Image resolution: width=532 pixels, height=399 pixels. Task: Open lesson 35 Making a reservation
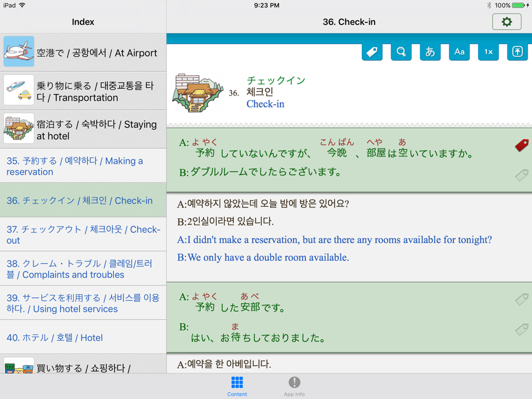tap(83, 166)
